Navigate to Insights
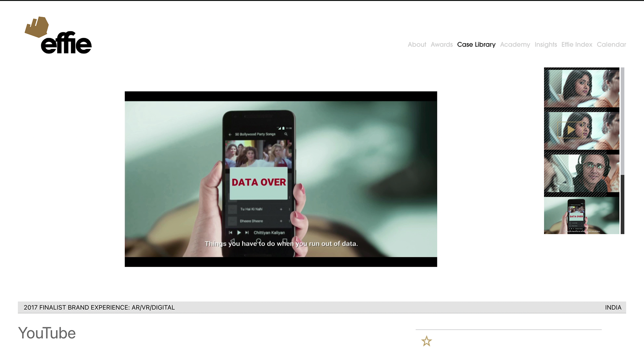This screenshot has width=644, height=348. pos(545,45)
